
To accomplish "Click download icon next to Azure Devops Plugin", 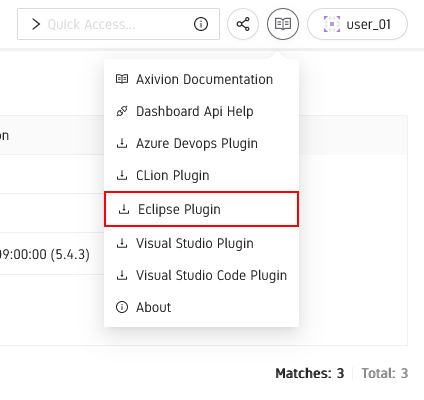I will 122,143.
